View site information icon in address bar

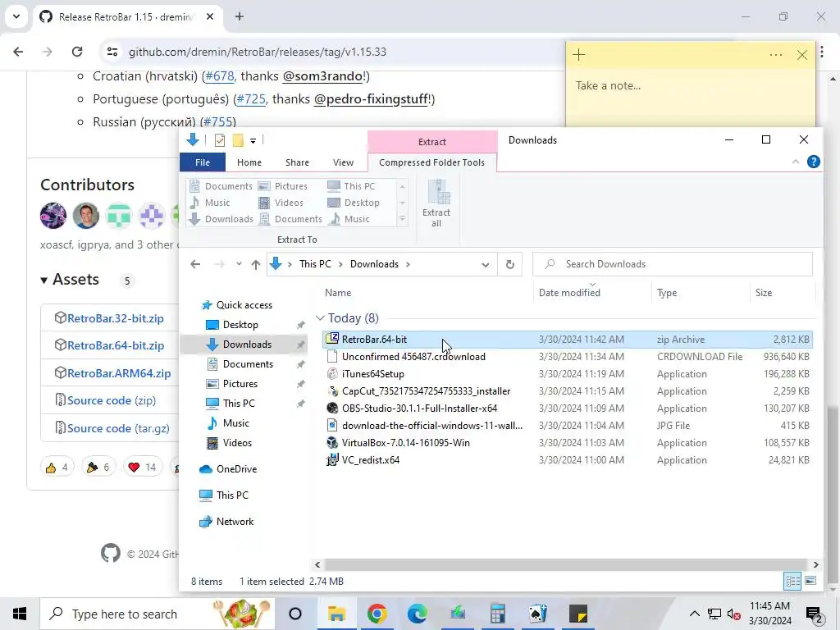click(x=112, y=52)
